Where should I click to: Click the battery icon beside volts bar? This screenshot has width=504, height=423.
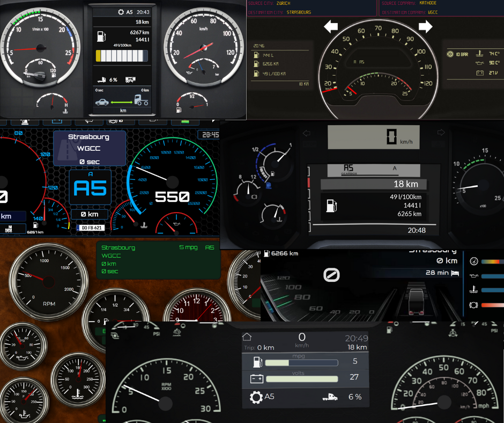[256, 379]
